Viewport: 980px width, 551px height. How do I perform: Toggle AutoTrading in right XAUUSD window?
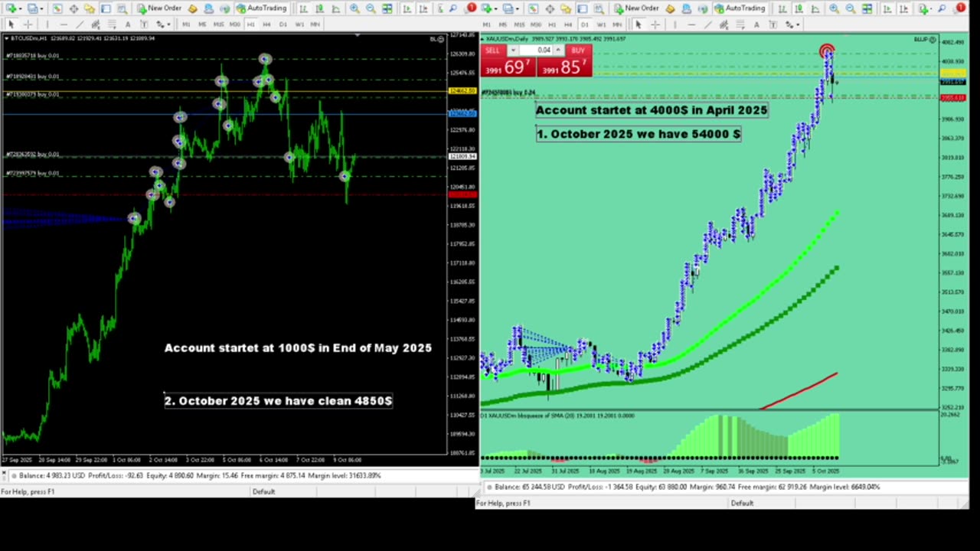(740, 8)
